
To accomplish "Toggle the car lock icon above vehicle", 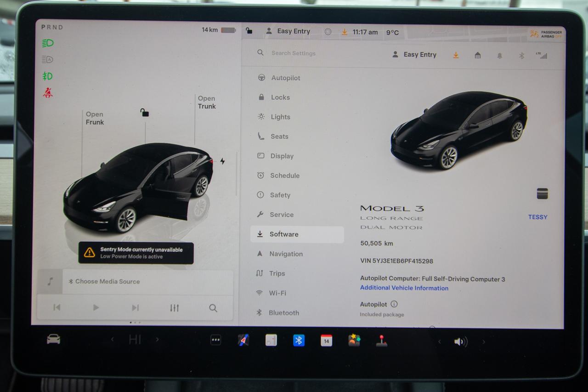I will (x=145, y=113).
